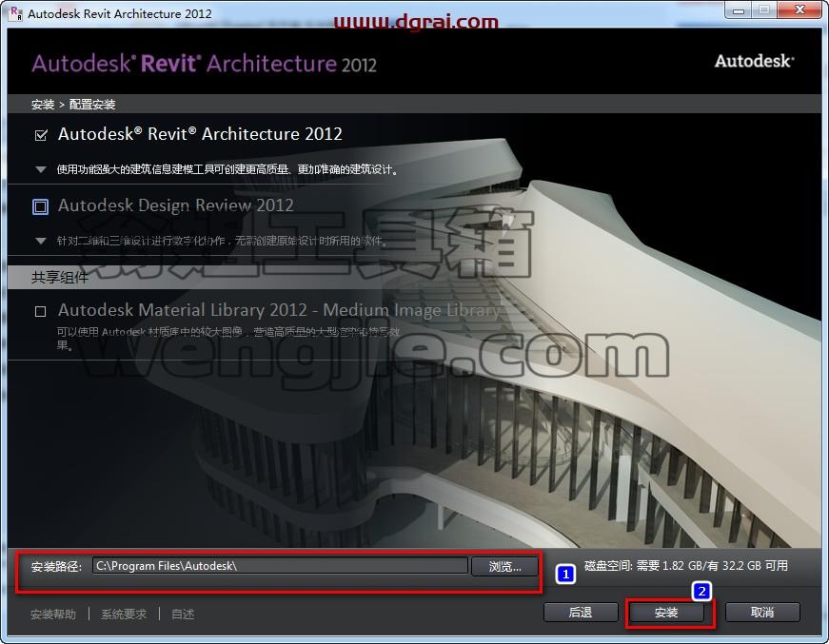Close the Revit installer window
Image resolution: width=829 pixels, height=644 pixels.
click(799, 10)
